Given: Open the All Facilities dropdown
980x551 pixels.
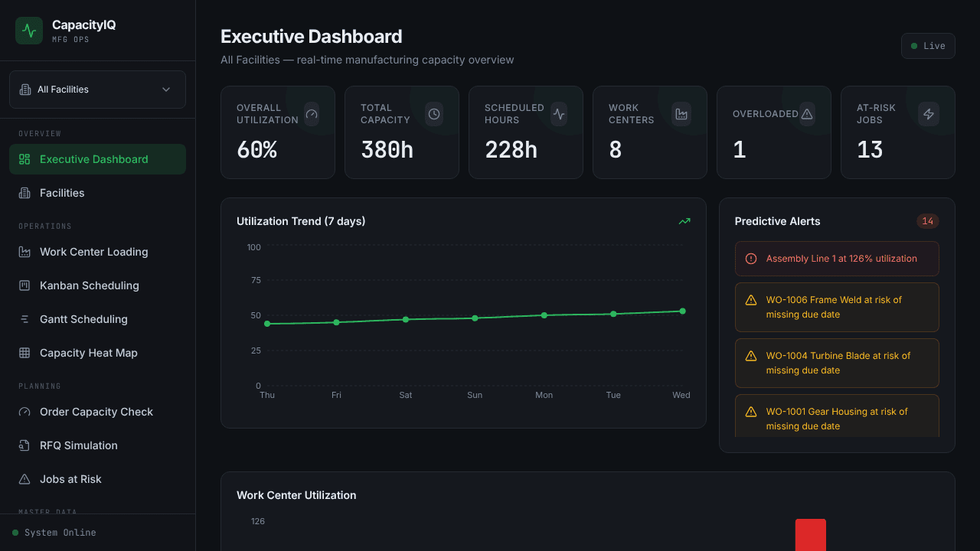Looking at the screenshot, I should [97, 90].
